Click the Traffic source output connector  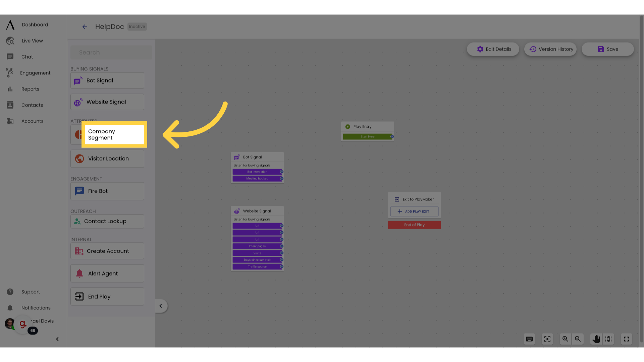tap(282, 267)
